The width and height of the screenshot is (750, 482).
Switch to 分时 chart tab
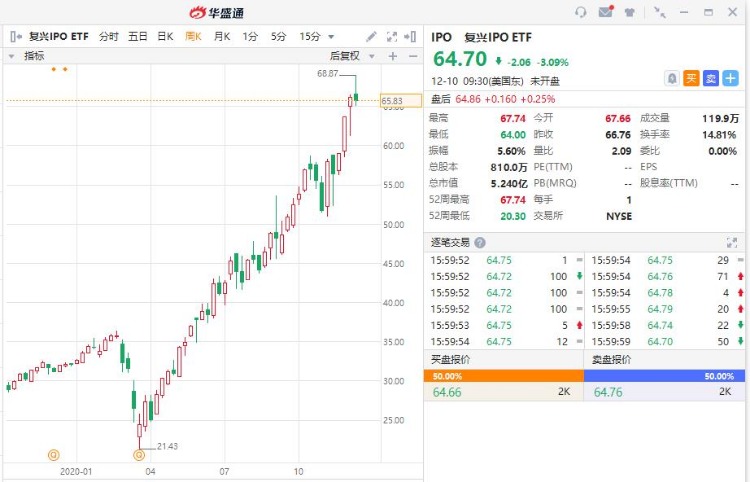pos(109,36)
